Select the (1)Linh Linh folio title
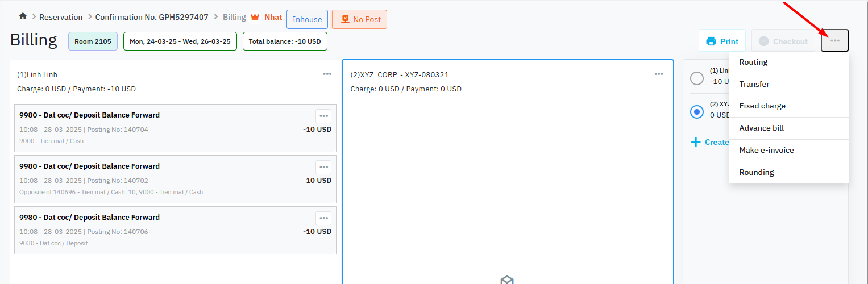 click(x=38, y=74)
